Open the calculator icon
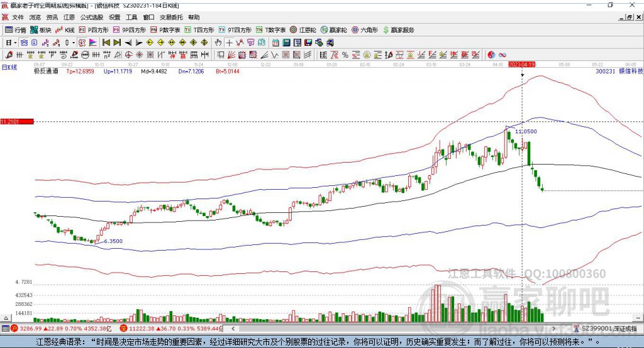Image resolution: width=644 pixels, height=348 pixels. pyautogui.click(x=286, y=43)
